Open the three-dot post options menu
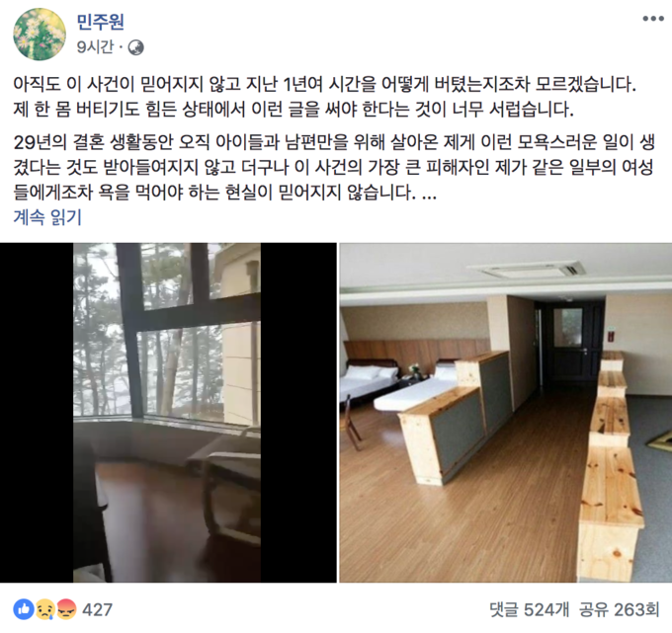 pos(652,19)
